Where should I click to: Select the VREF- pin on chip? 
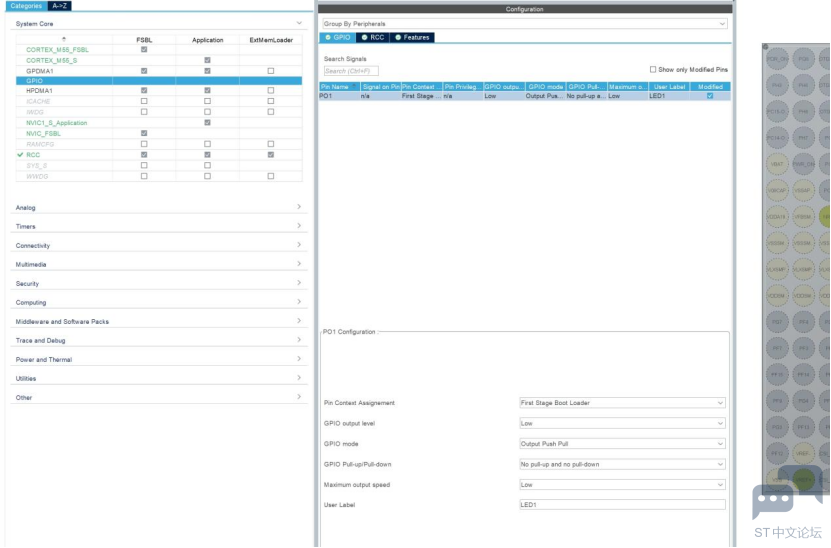(x=803, y=453)
